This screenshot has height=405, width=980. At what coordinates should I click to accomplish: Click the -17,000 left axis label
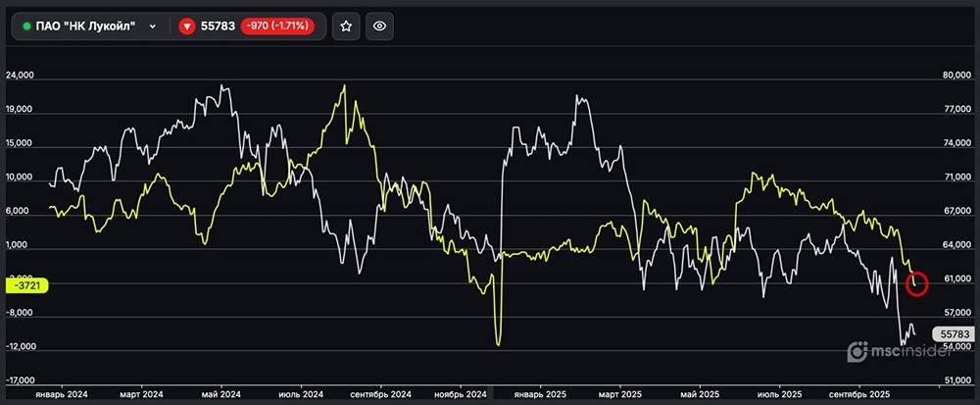20,380
